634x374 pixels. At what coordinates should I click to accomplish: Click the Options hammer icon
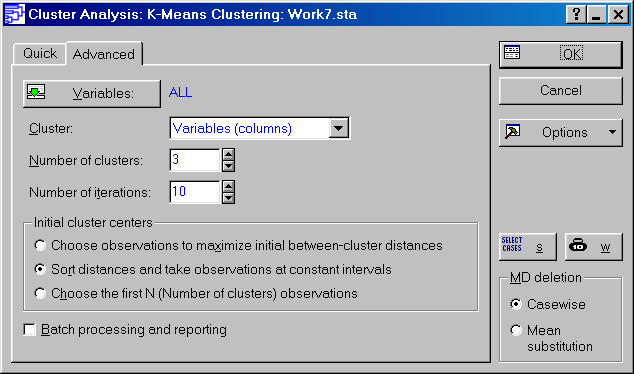513,132
